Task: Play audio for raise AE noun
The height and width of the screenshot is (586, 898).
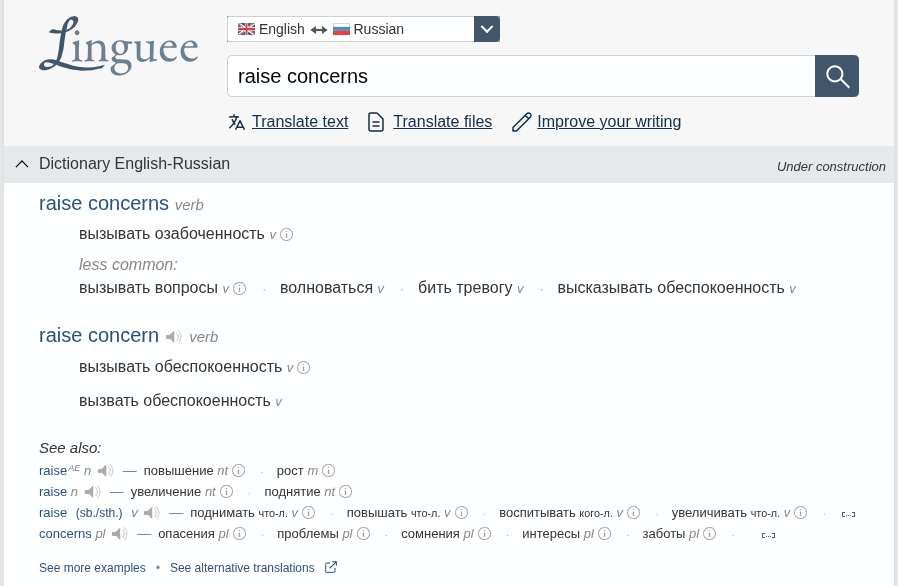Action: 105,470
